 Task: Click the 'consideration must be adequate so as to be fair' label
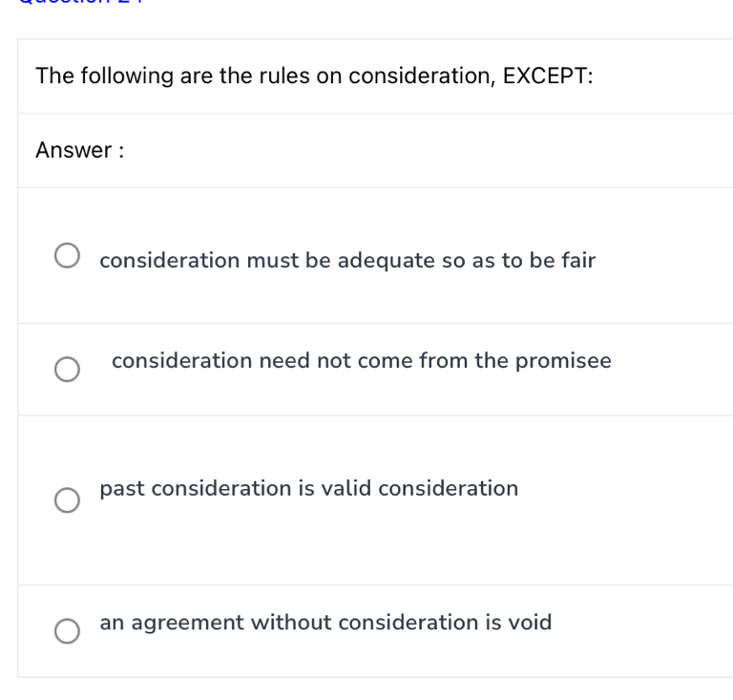(x=347, y=261)
